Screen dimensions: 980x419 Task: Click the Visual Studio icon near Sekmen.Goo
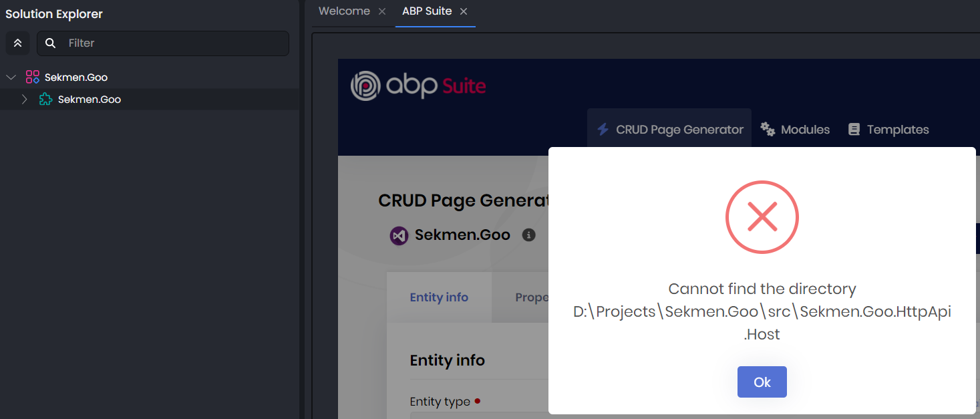(x=399, y=235)
